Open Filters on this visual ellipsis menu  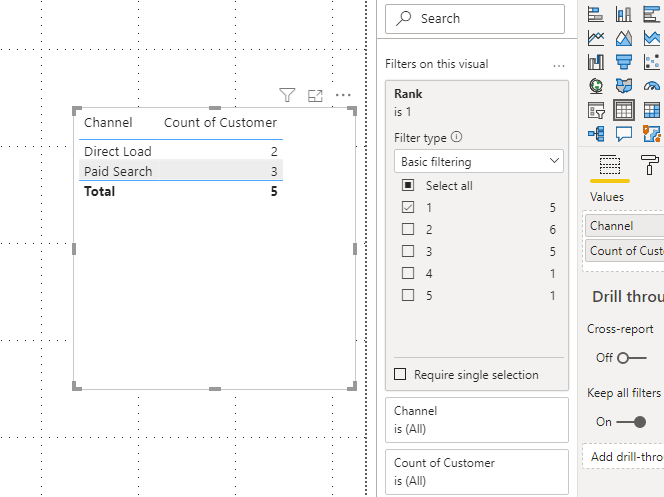point(559,66)
